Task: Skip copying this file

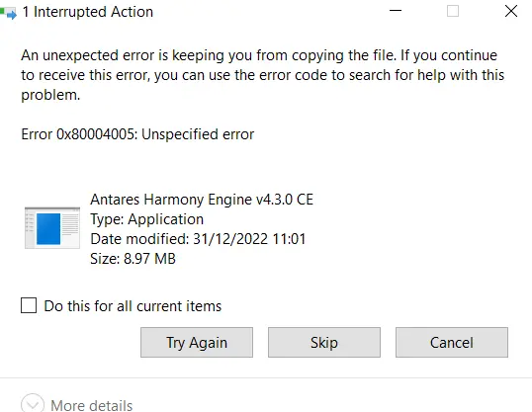Action: pos(324,343)
